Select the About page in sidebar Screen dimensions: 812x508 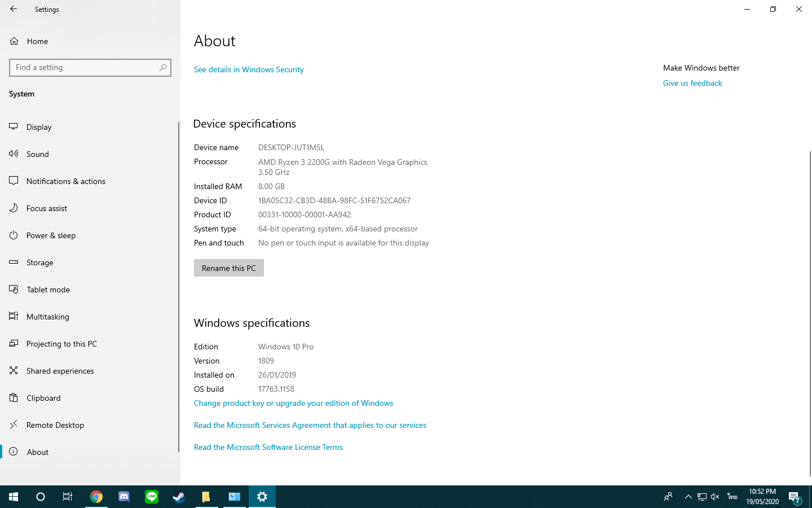click(x=90, y=452)
